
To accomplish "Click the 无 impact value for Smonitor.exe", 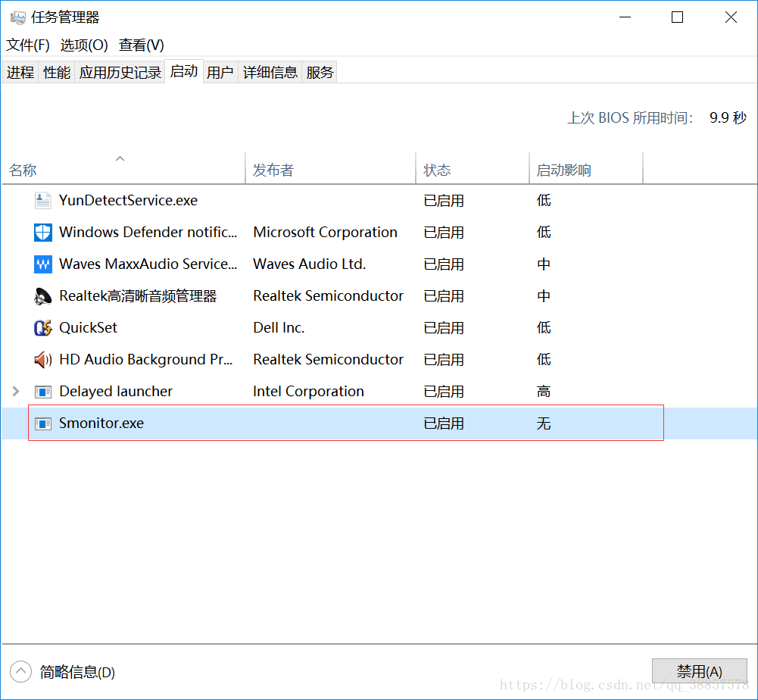I will click(x=544, y=423).
